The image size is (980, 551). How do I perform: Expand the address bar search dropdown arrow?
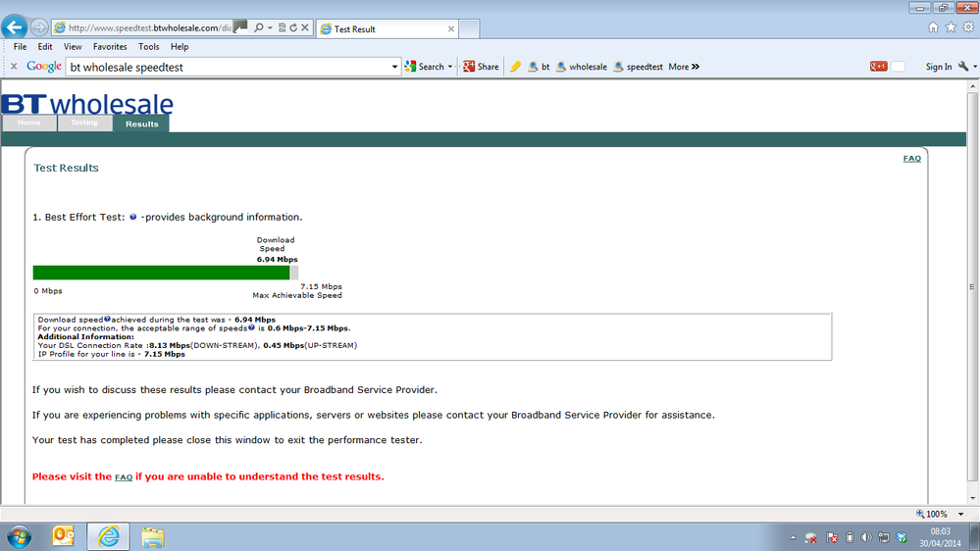270,27
